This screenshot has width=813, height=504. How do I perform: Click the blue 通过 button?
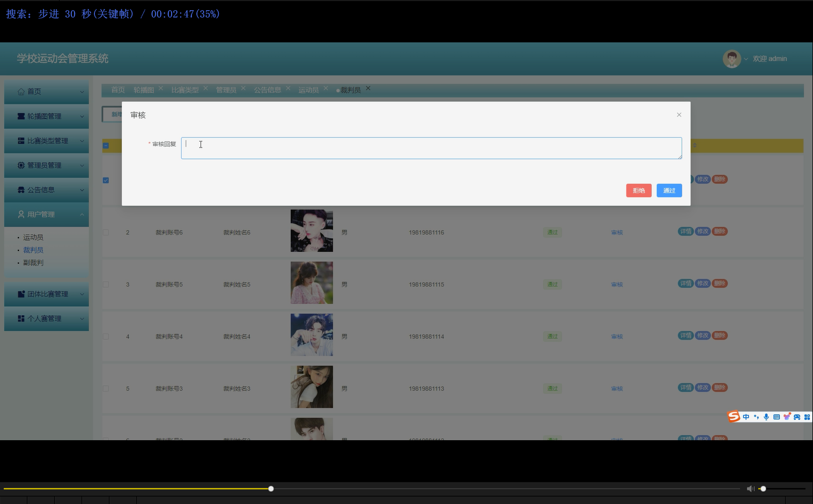pyautogui.click(x=669, y=190)
